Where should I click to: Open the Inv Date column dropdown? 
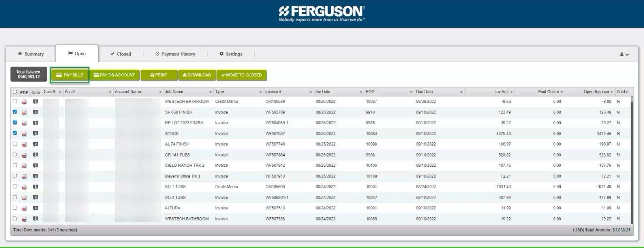click(x=361, y=92)
